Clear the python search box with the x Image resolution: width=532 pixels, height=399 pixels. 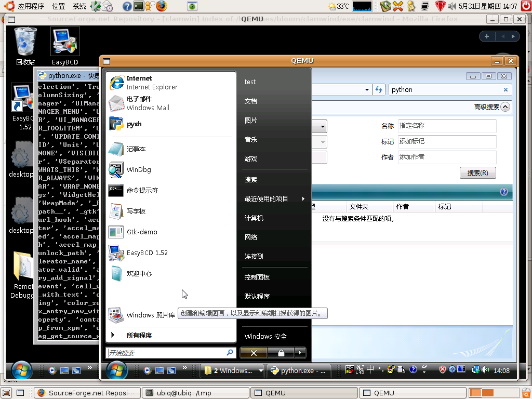[506, 89]
